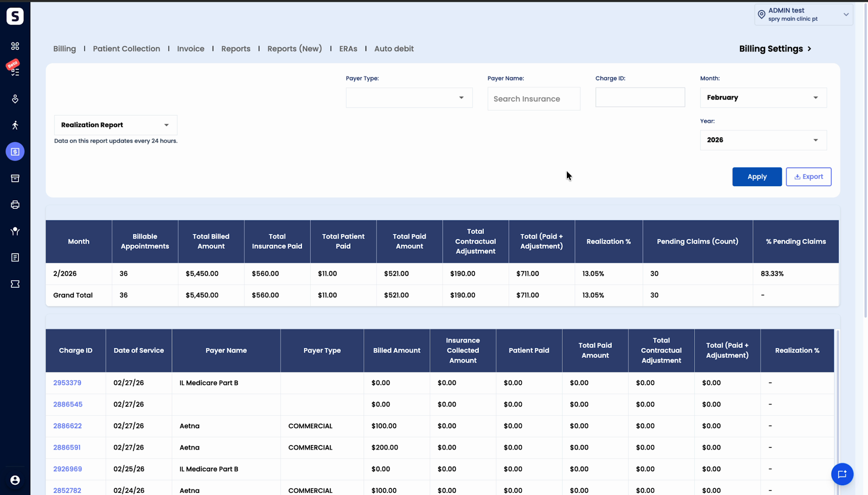Open the beta task list sidebar icon
The image size is (868, 495).
click(x=15, y=69)
